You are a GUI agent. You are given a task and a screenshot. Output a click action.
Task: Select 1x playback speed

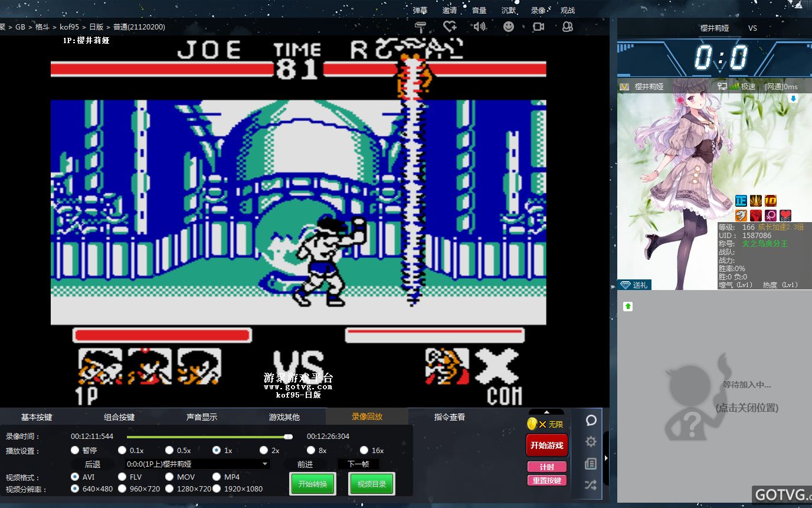click(x=217, y=450)
